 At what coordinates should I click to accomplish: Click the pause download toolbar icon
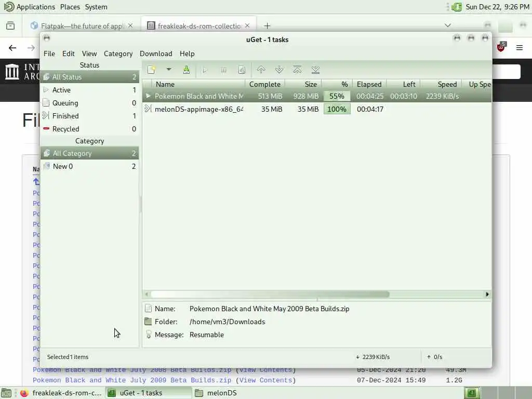[x=223, y=70]
